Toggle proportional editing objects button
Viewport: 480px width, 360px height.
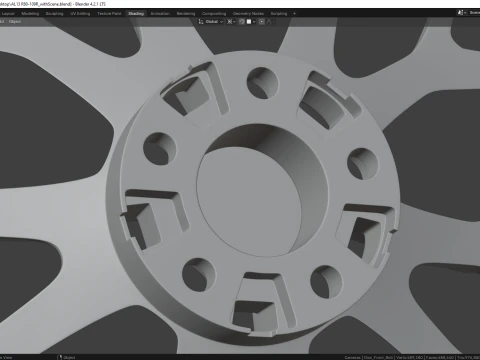coord(262,22)
